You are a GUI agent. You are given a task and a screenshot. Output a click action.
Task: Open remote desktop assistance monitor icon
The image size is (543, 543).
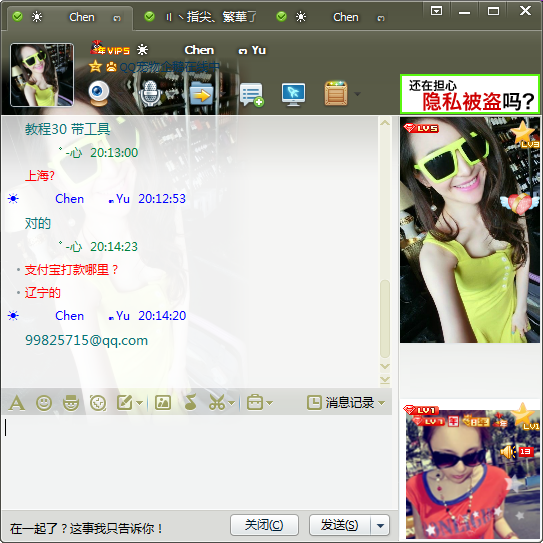tap(293, 94)
